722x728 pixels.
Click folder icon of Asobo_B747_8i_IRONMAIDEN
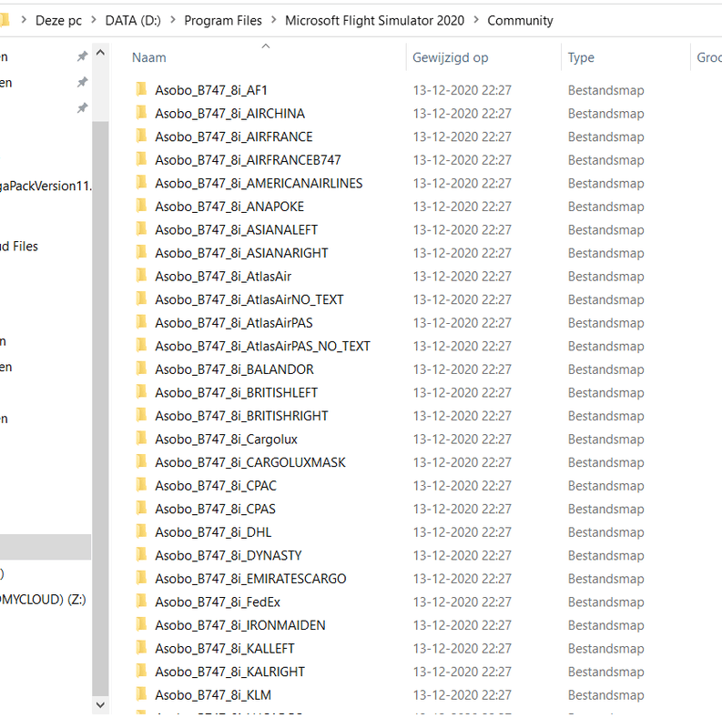click(x=141, y=624)
